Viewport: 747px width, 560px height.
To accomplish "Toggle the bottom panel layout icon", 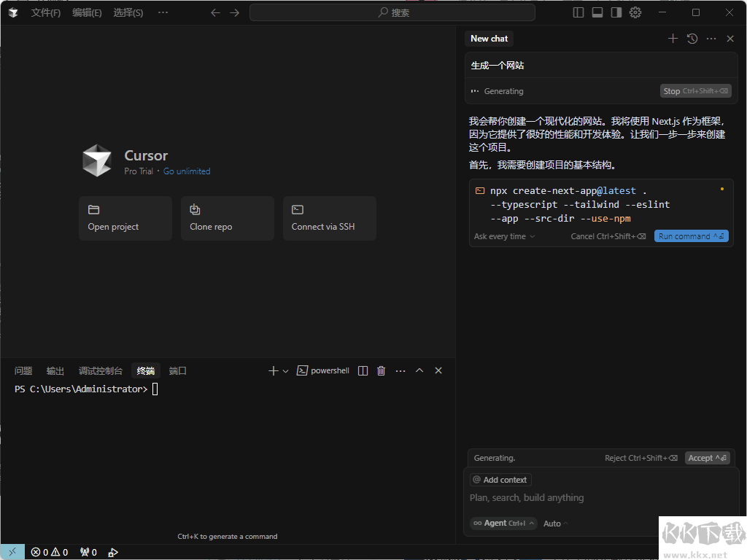I will click(x=597, y=12).
